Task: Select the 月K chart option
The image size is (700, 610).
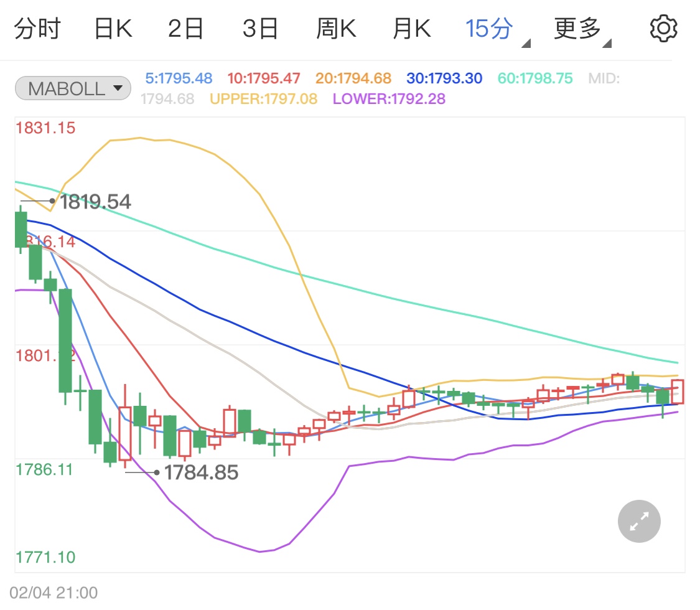Action: (411, 27)
